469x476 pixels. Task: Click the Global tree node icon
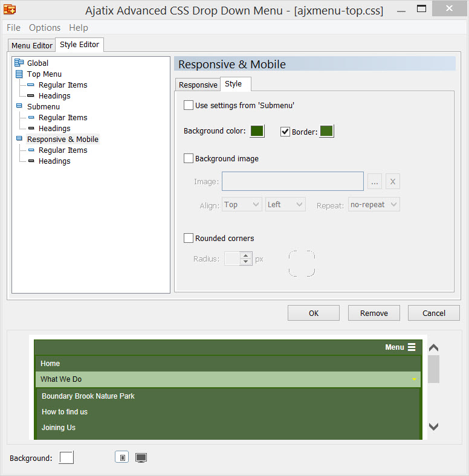(19, 63)
